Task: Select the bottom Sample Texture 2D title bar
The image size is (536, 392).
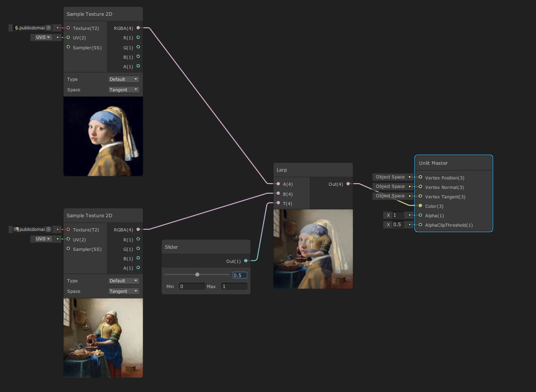Action: click(103, 216)
